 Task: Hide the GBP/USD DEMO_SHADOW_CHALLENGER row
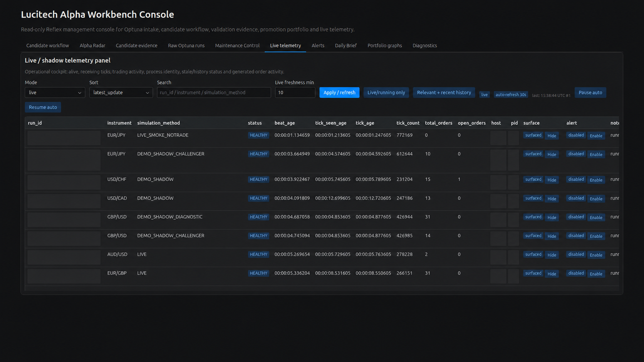click(552, 236)
